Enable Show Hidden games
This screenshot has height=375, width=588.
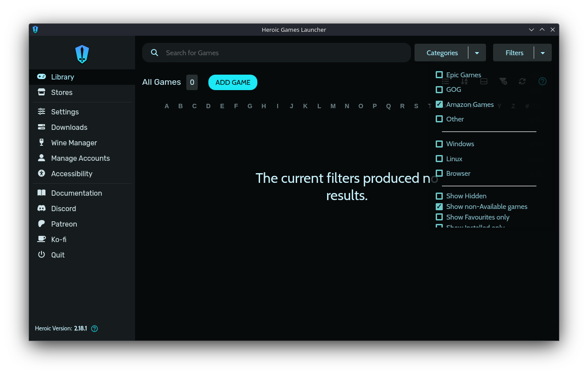(x=439, y=196)
